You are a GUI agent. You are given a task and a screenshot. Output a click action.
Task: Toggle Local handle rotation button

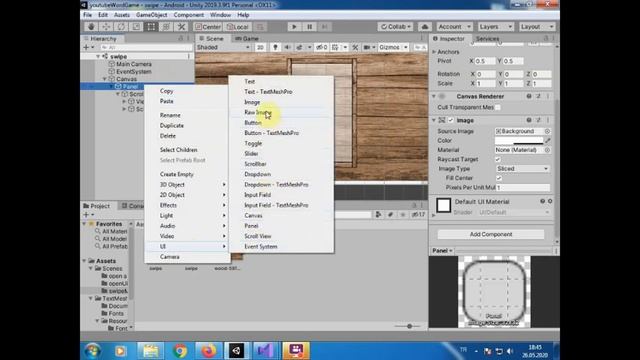(238, 27)
